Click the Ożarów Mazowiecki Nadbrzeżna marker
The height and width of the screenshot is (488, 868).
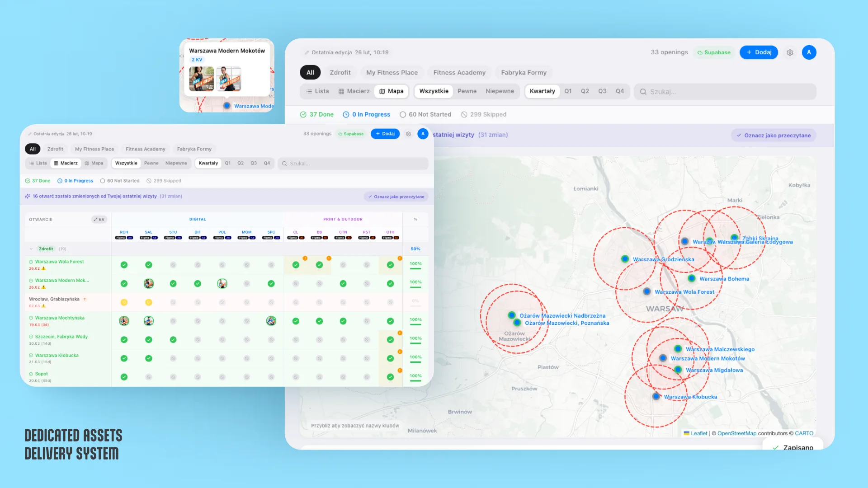click(511, 315)
